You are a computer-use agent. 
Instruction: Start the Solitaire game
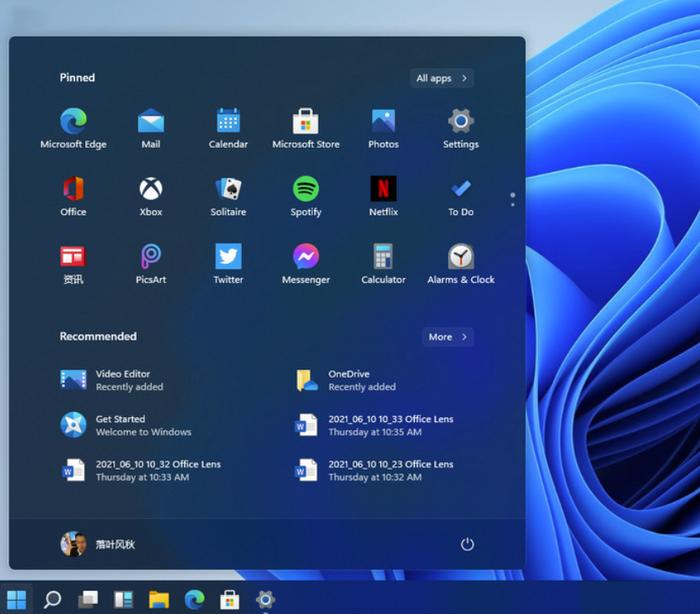(x=228, y=196)
